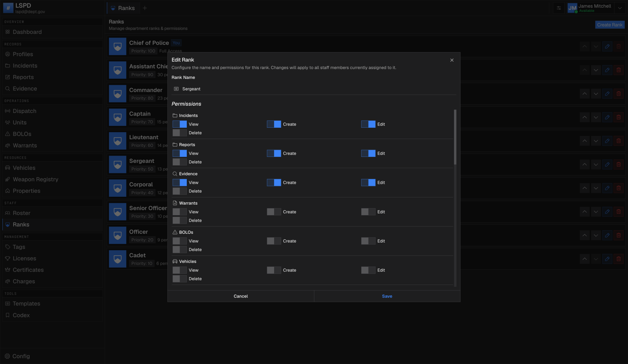This screenshot has height=364, width=628.
Task: Enable Warrants Create permission
Action: pyautogui.click(x=274, y=212)
